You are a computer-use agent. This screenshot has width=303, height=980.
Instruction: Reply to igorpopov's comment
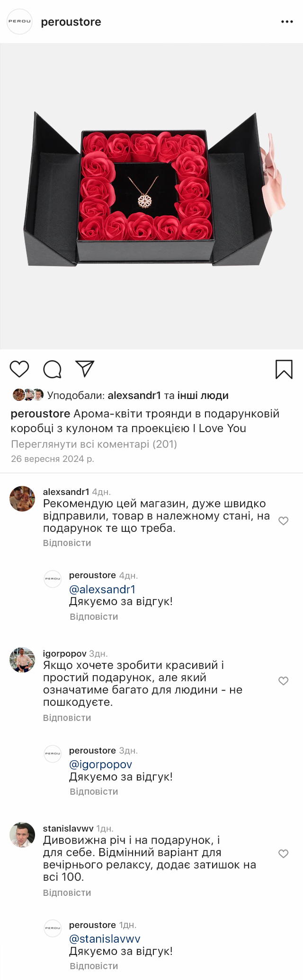(67, 718)
